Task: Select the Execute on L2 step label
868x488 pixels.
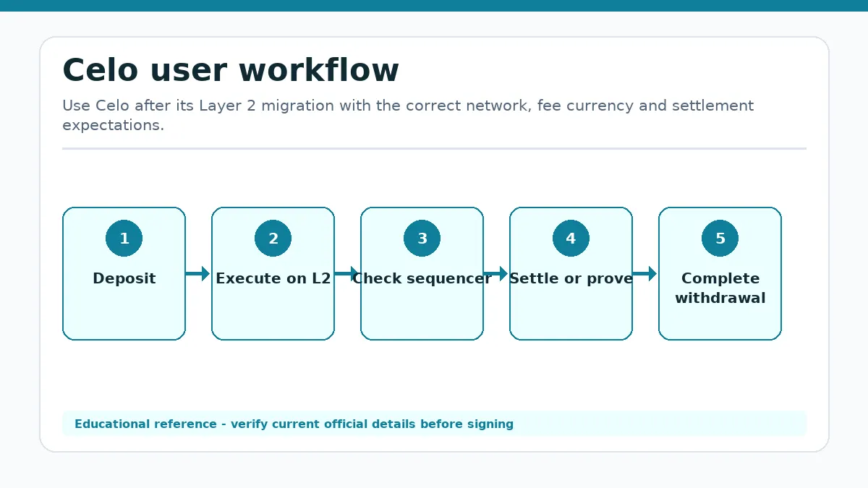Action: [273, 278]
